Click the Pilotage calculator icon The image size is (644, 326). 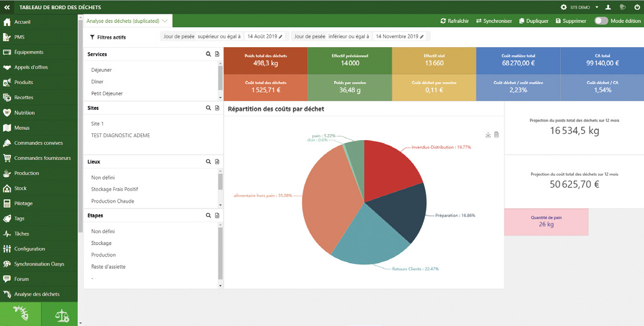click(x=7, y=203)
